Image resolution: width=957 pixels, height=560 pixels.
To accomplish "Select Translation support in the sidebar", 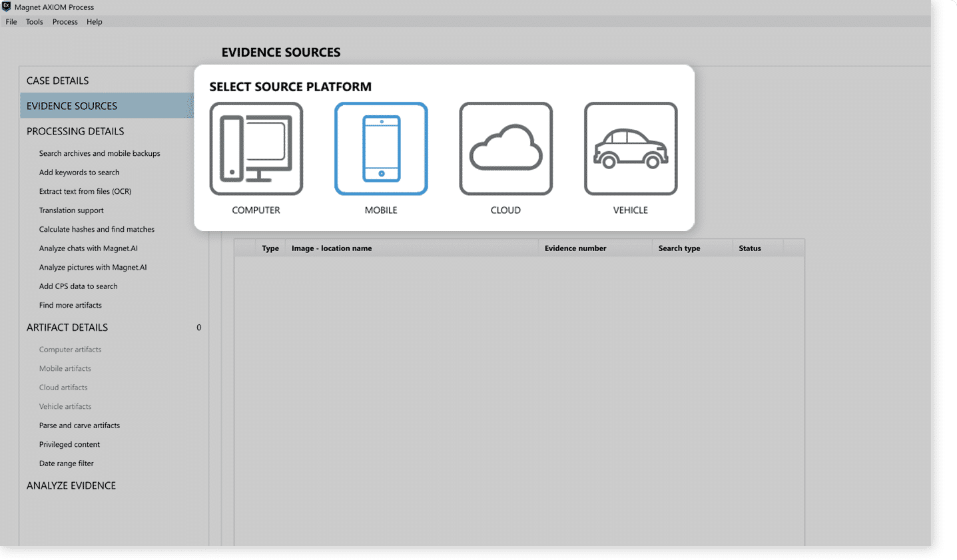I will [x=71, y=210].
